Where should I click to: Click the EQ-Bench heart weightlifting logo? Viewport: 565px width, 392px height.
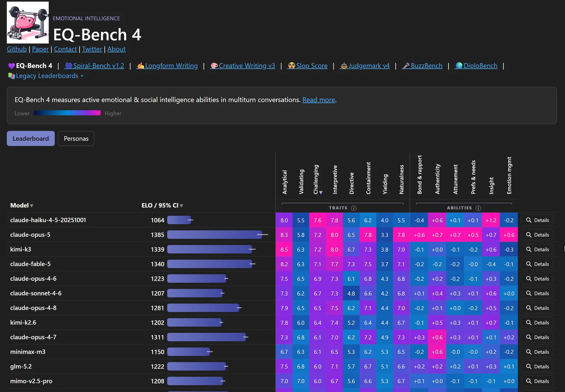pos(28,23)
